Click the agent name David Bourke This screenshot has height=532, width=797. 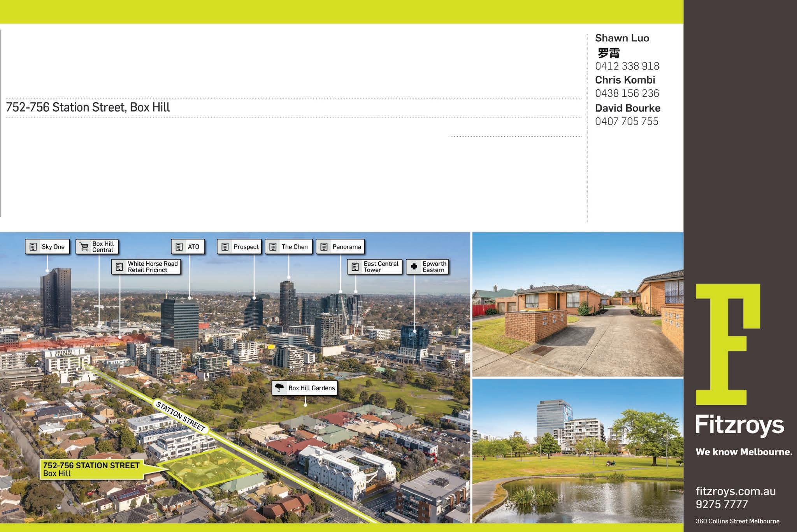(x=628, y=108)
